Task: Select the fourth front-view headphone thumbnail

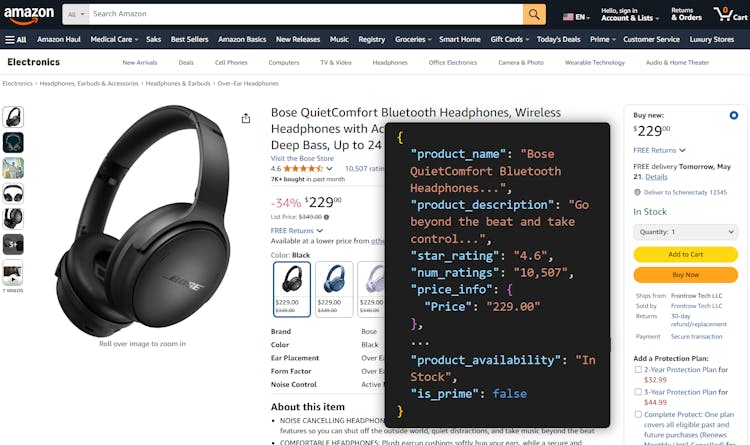Action: [x=13, y=193]
